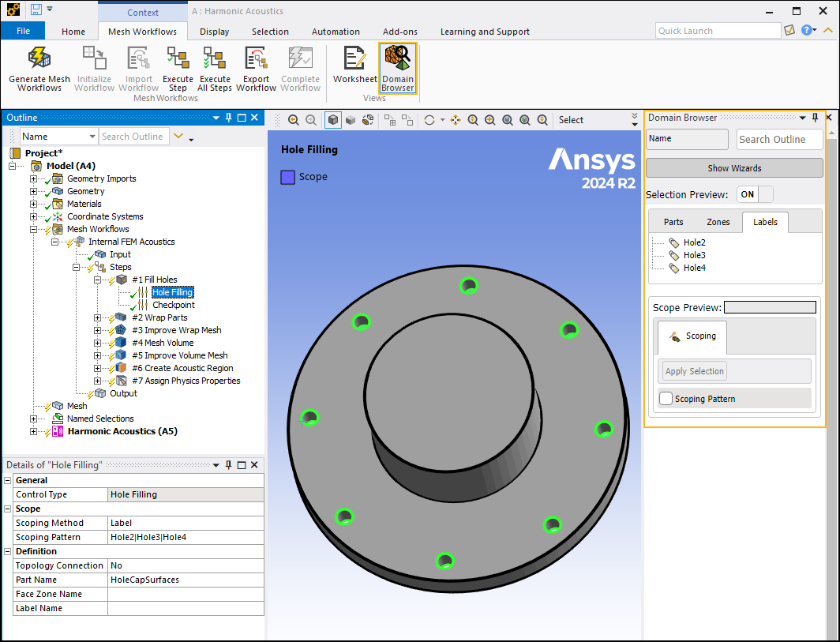The image size is (840, 642).
Task: Collapse the Mesh Workflows tree node
Action: [x=33, y=229]
